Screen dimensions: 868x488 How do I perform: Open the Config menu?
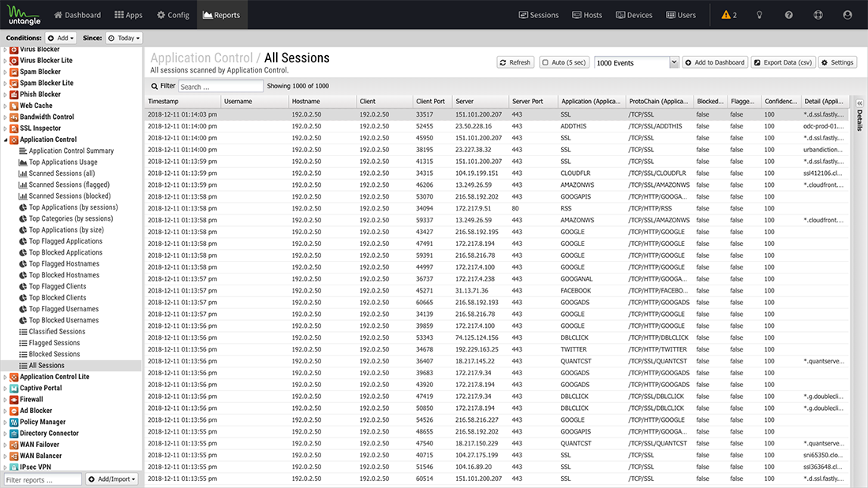pyautogui.click(x=174, y=15)
